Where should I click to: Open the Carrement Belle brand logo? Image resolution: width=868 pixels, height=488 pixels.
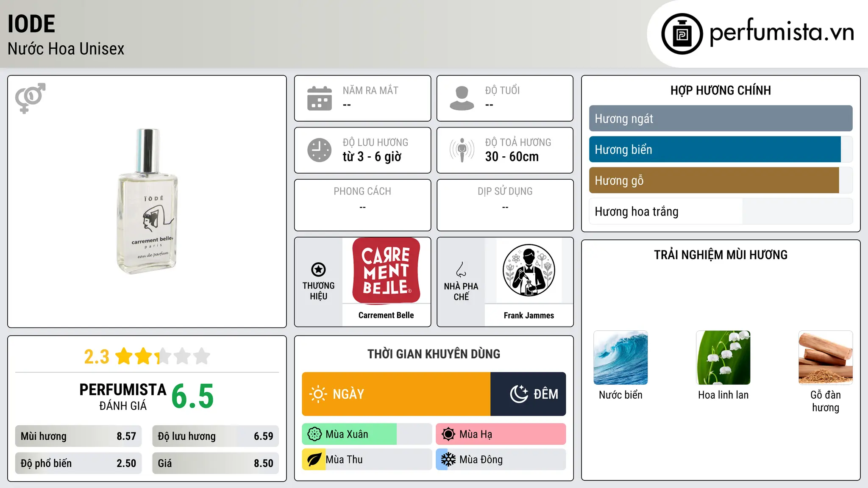tap(386, 270)
